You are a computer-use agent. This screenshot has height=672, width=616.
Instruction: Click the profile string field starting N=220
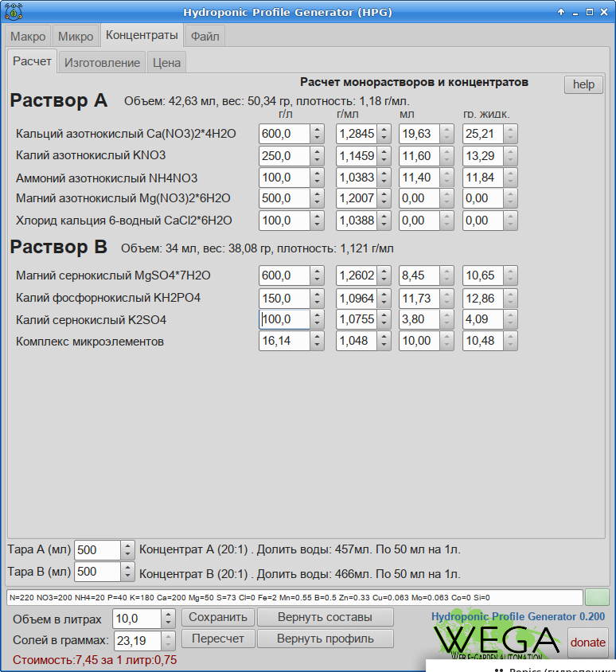(294, 597)
